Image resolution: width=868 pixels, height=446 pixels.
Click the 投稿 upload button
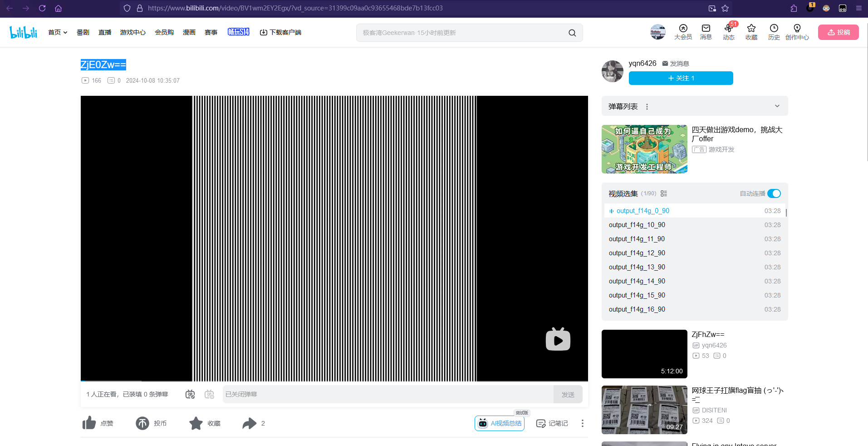click(x=839, y=32)
